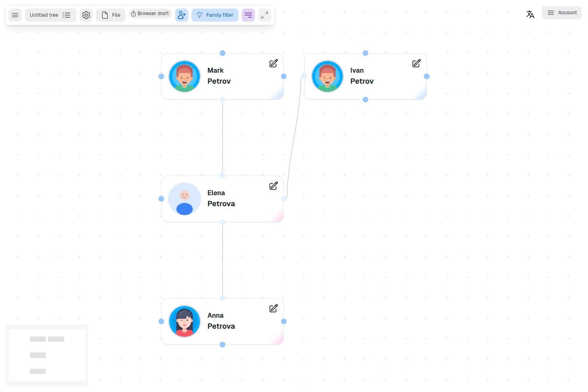Select the name text Elena Petrova
The height and width of the screenshot is (392, 588).
221,198
